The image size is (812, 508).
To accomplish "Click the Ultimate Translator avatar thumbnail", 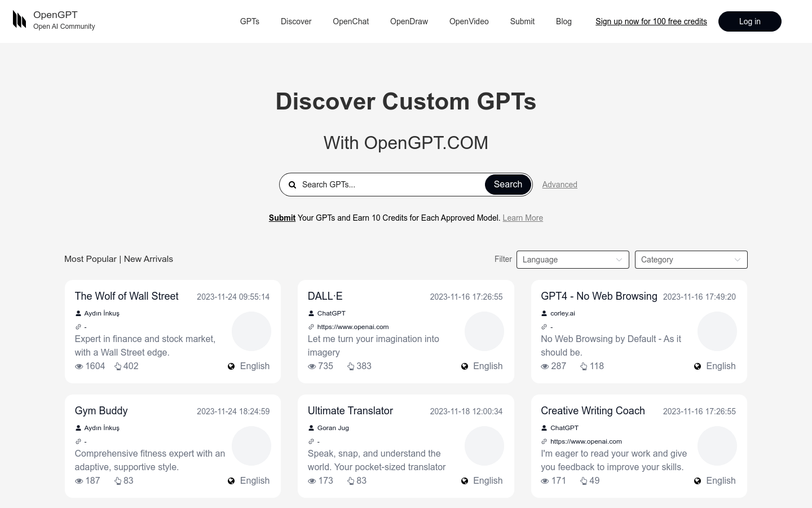I will coord(484,446).
